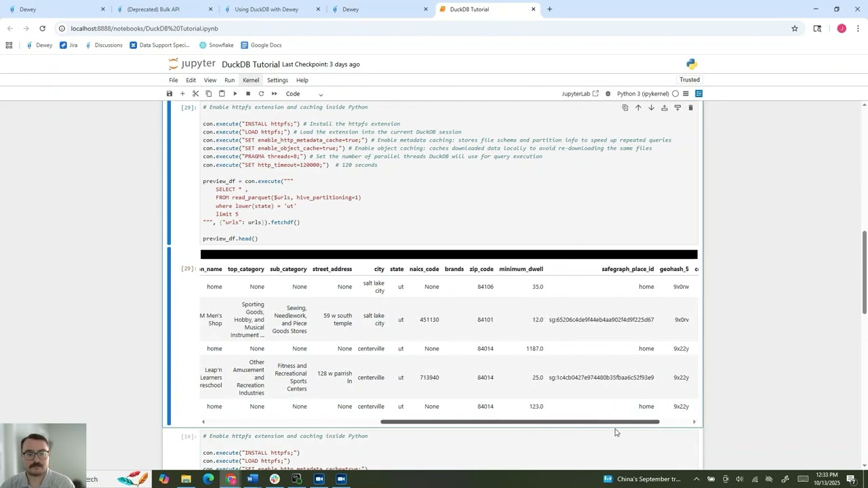868x488 pixels.
Task: Insert a cell above using cell toolbar
Action: point(665,108)
